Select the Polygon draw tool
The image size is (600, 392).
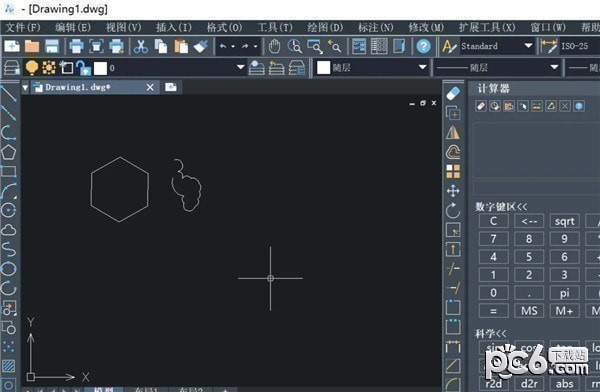[x=8, y=152]
